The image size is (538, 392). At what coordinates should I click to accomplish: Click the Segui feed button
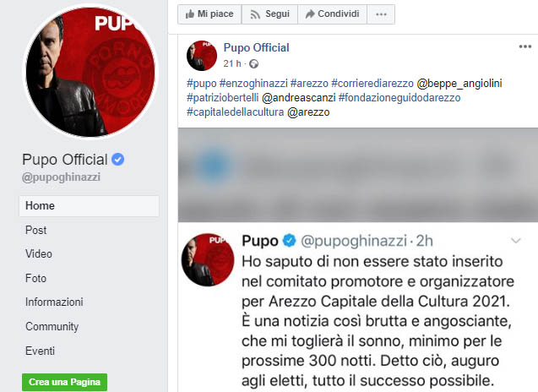269,14
